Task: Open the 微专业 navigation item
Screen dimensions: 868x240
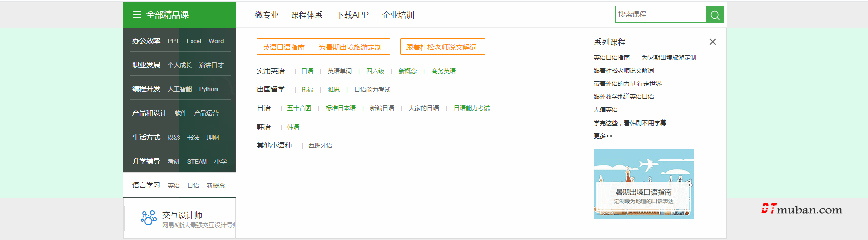Action: pos(266,15)
